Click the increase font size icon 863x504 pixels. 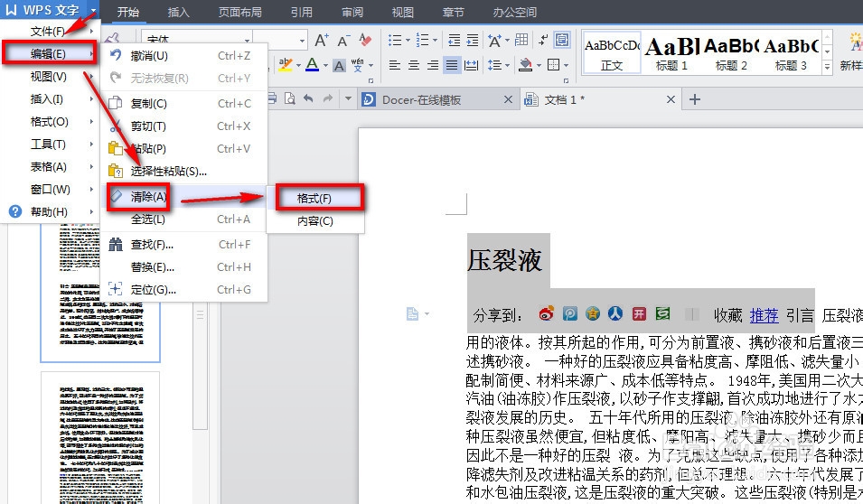[x=321, y=40]
